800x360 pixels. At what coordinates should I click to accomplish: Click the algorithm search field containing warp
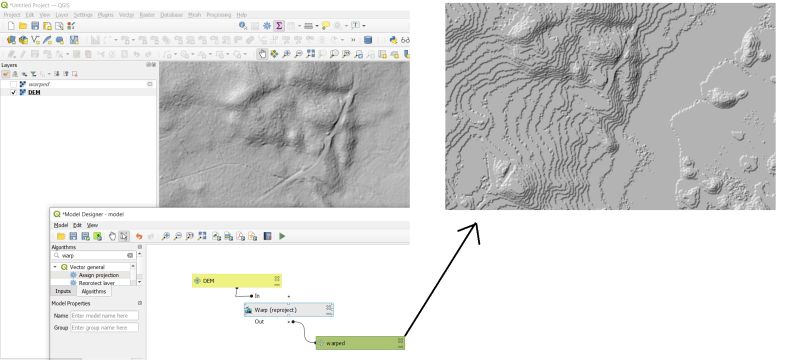[92, 255]
